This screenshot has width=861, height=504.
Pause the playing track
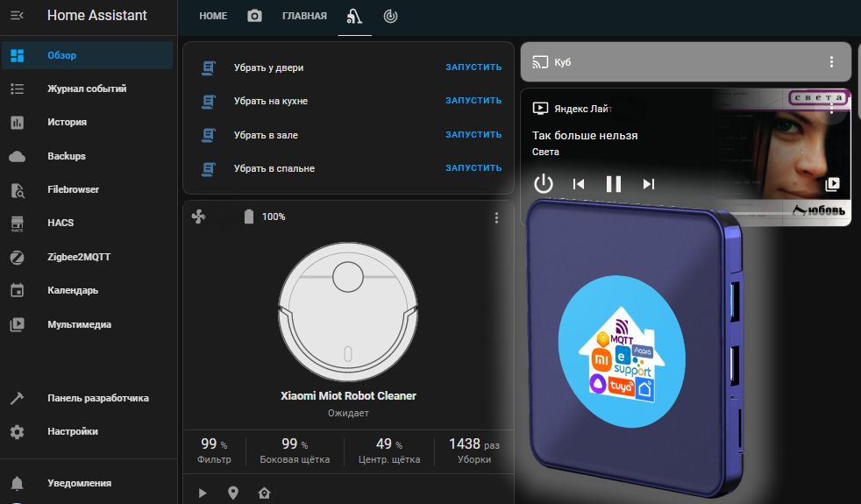point(614,184)
